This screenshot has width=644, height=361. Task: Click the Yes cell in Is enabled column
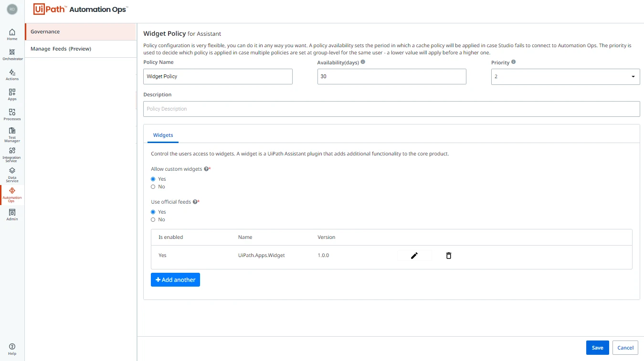pyautogui.click(x=162, y=256)
